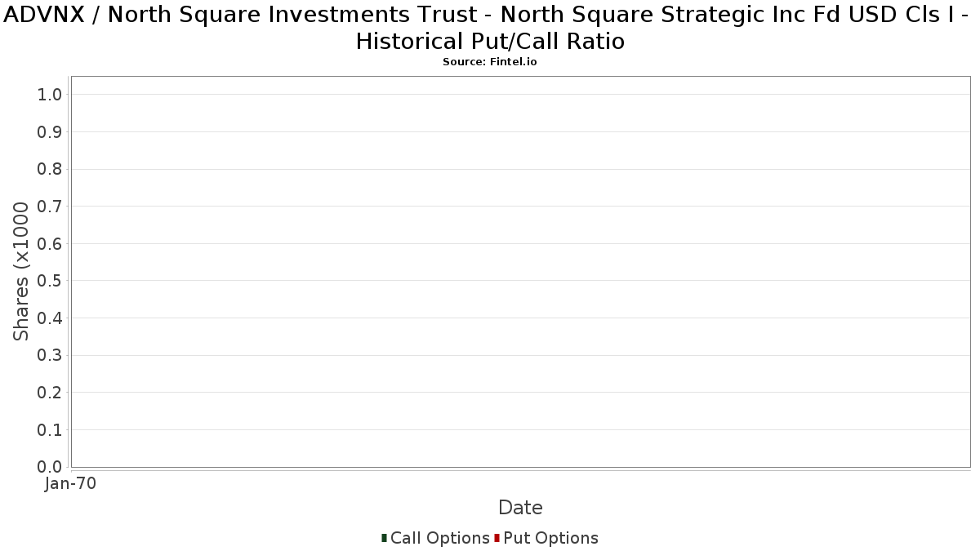Image resolution: width=980 pixels, height=551 pixels.
Task: Click the 0.7 y-axis tick label
Action: click(50, 207)
